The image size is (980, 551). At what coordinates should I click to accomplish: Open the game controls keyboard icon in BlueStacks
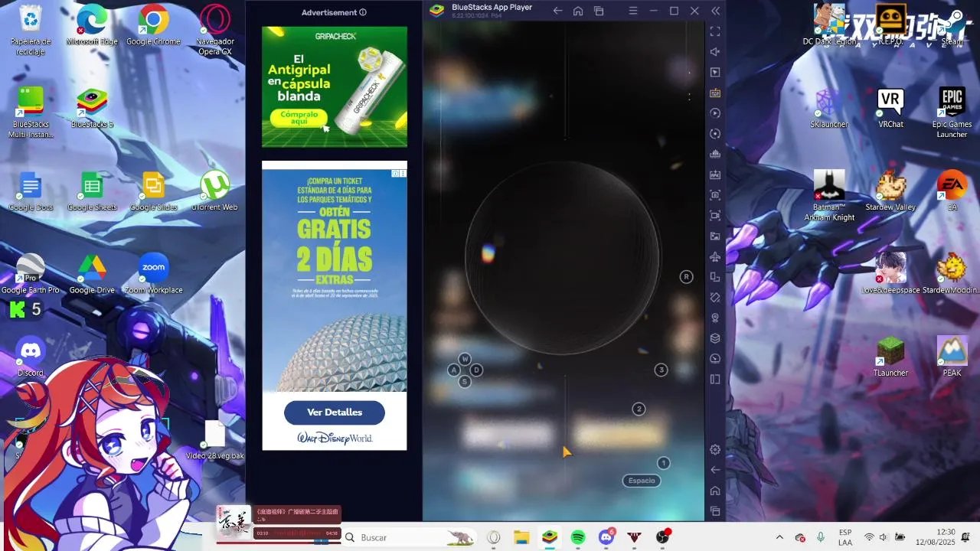715,93
